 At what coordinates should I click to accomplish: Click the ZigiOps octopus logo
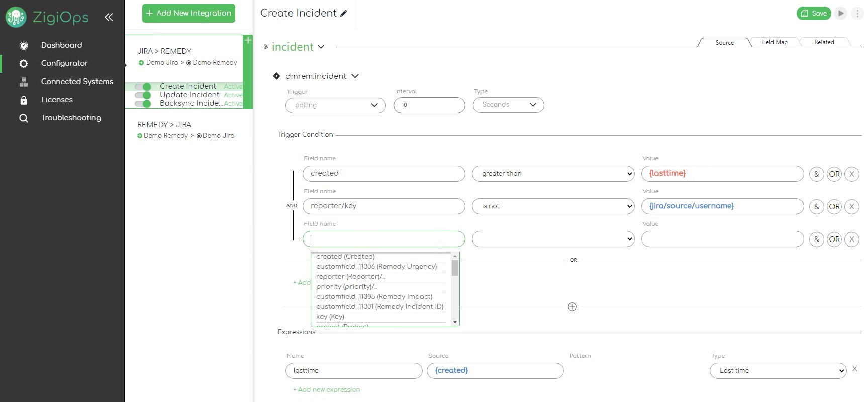pos(16,17)
